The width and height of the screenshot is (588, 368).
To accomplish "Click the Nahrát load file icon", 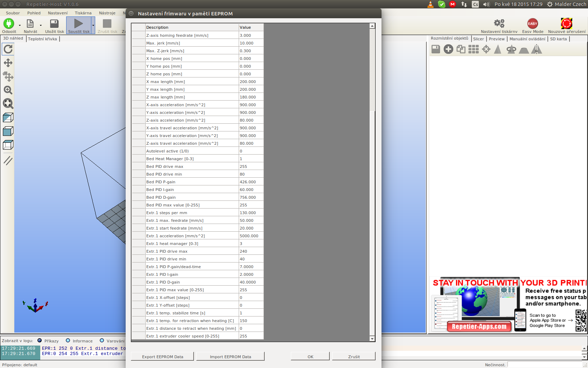I will click(30, 23).
